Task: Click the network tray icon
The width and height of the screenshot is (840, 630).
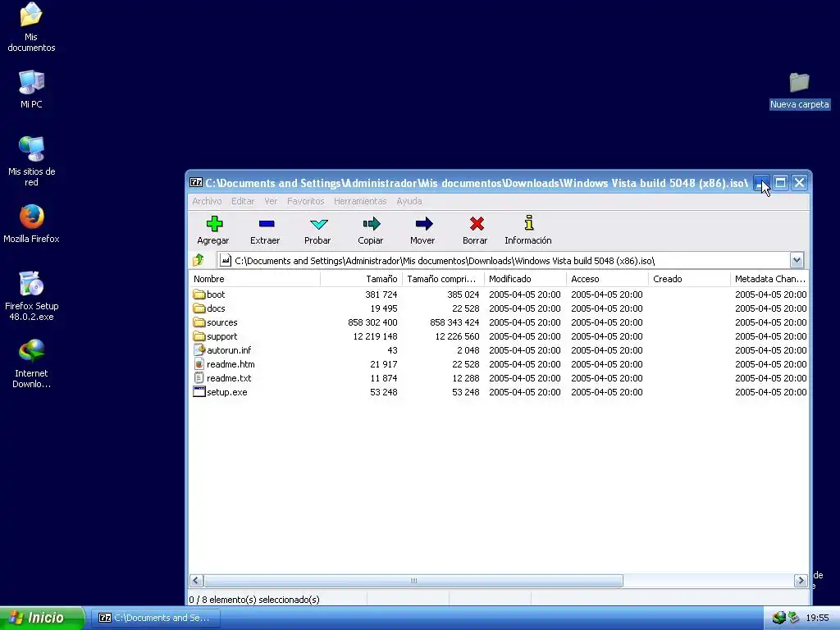Action: pos(779,618)
